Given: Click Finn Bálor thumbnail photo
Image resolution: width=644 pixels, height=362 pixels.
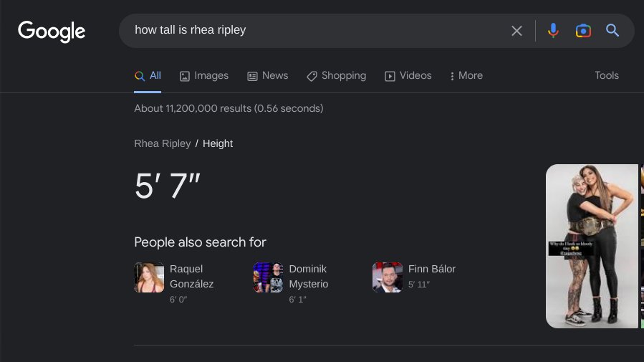Looking at the screenshot, I should coord(388,277).
